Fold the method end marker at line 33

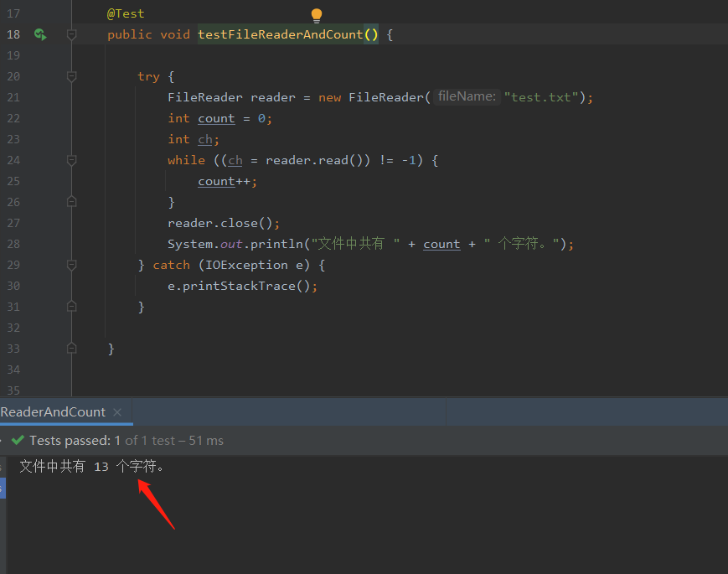71,349
